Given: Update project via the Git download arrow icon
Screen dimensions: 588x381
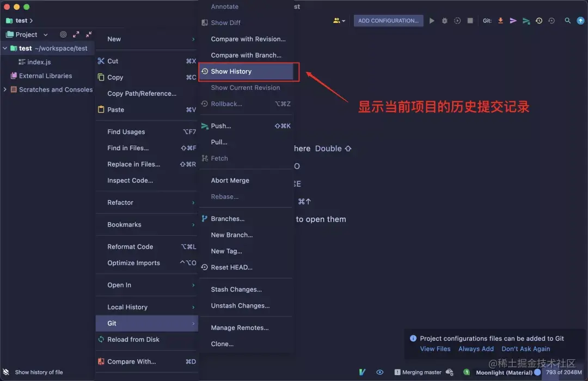Looking at the screenshot, I should (500, 20).
